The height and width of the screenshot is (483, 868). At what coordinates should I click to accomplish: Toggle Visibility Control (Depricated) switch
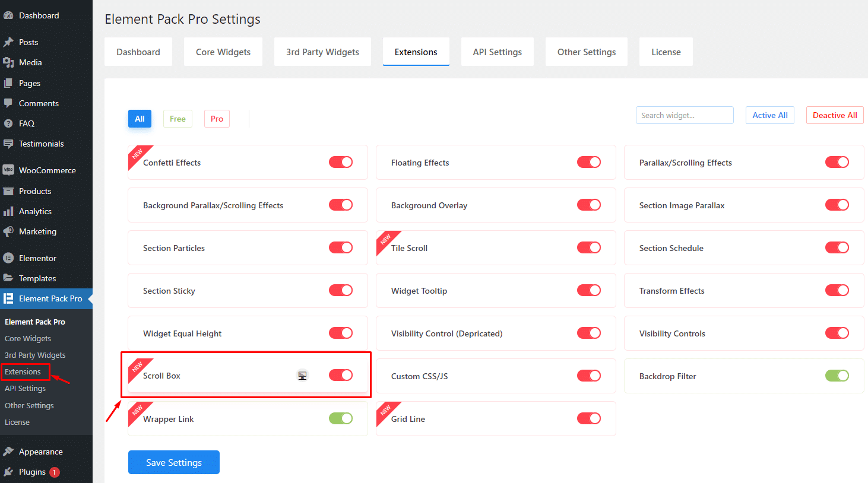pos(589,333)
